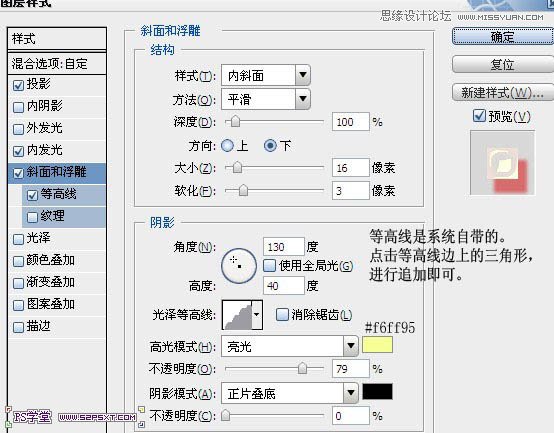Toggle 使用全局光 global light checkbox
The height and width of the screenshot is (433, 554).
pyautogui.click(x=270, y=266)
